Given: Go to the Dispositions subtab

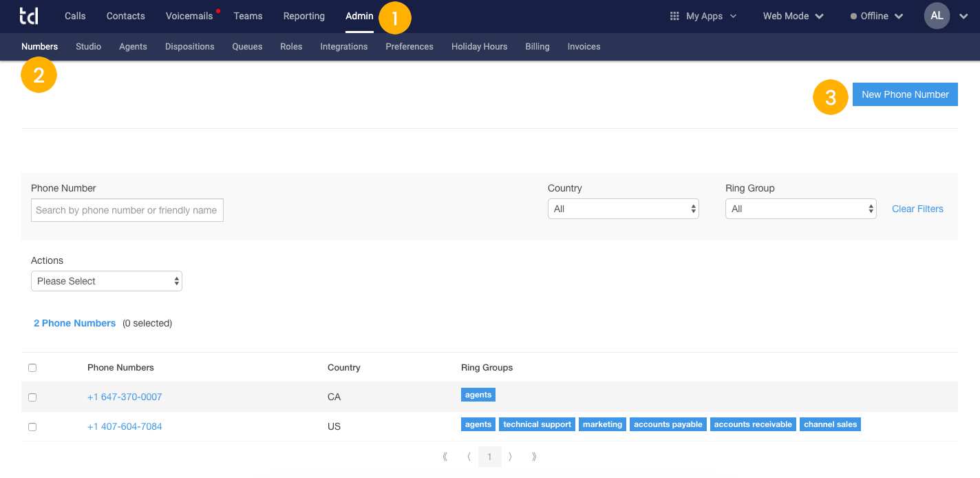Looking at the screenshot, I should pyautogui.click(x=190, y=47).
